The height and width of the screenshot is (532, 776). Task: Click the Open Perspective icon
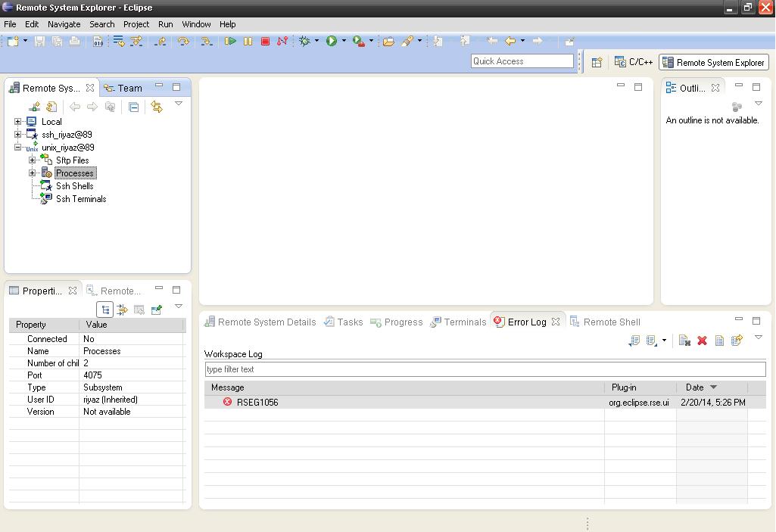(597, 63)
